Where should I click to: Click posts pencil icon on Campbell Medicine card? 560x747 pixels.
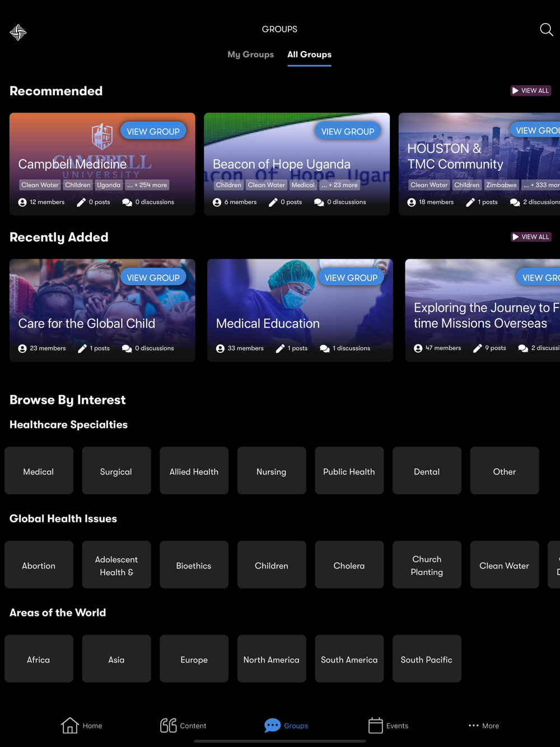pos(81,202)
